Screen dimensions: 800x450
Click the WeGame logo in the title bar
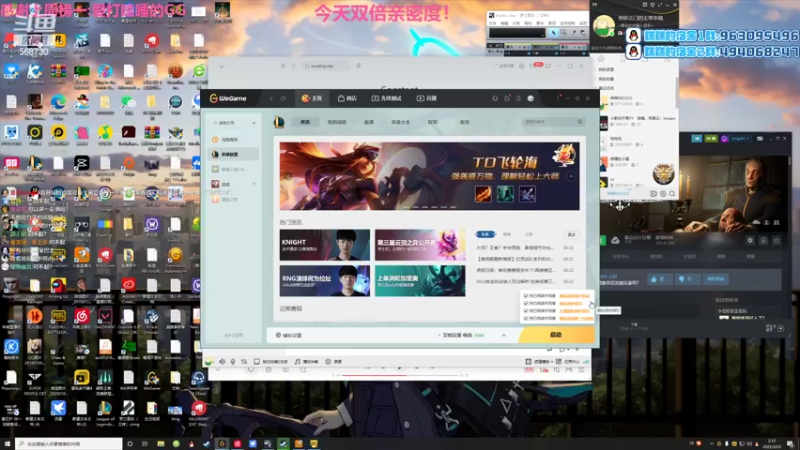click(x=228, y=98)
